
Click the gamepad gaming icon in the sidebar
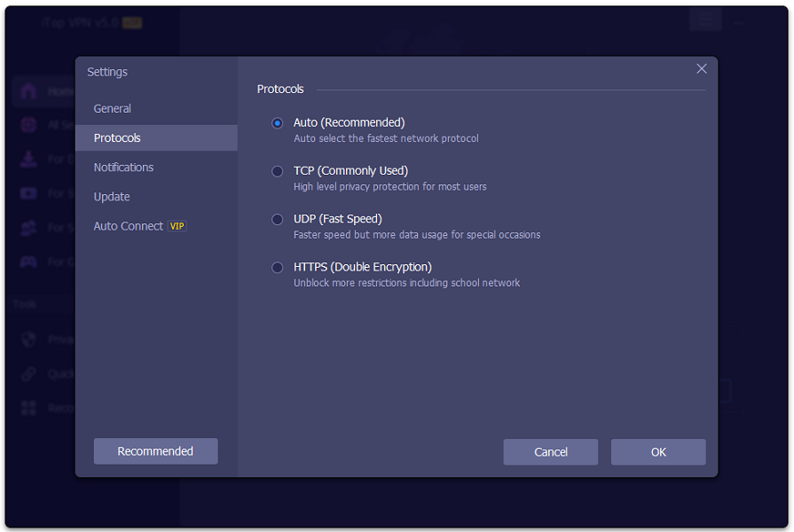(29, 262)
